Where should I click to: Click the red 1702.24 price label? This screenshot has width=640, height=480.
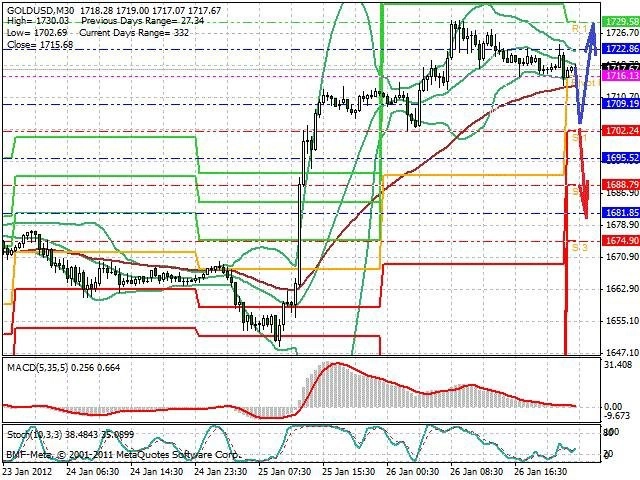(621, 131)
